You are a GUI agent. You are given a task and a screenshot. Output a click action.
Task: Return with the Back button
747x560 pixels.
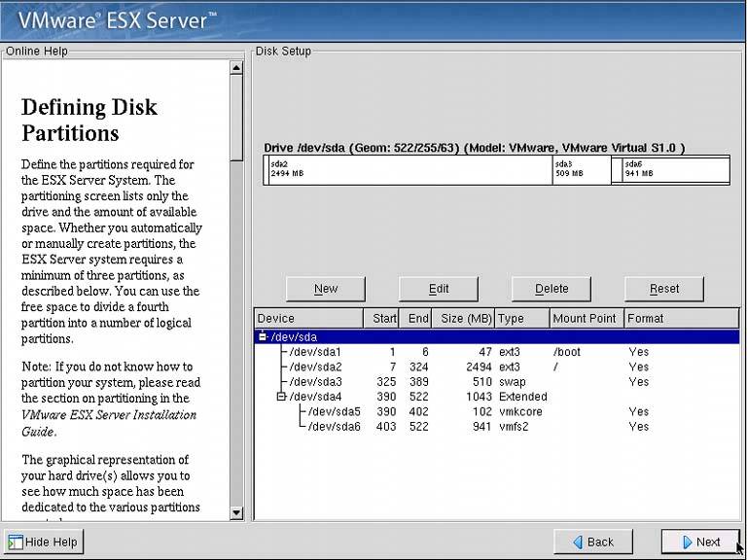(x=593, y=542)
